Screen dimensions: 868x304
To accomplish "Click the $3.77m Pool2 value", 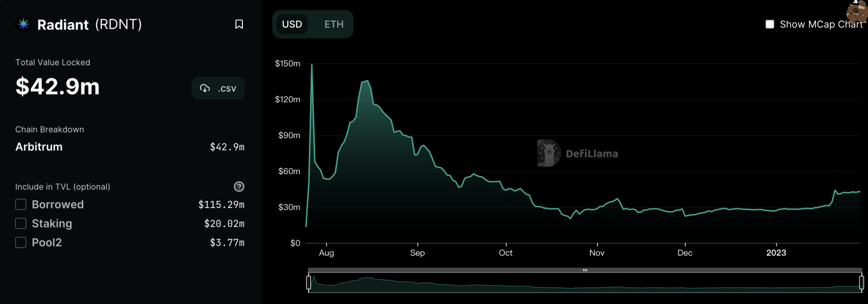I will [227, 243].
